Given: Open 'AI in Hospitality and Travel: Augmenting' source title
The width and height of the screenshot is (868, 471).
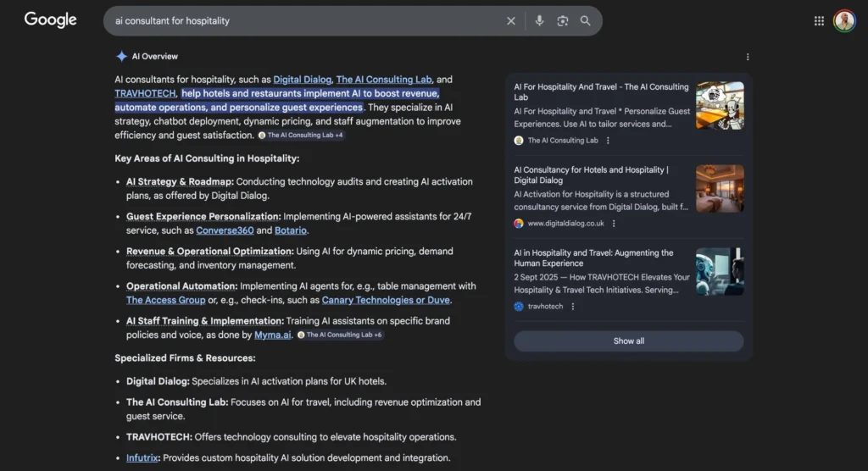Looking at the screenshot, I should 593,258.
